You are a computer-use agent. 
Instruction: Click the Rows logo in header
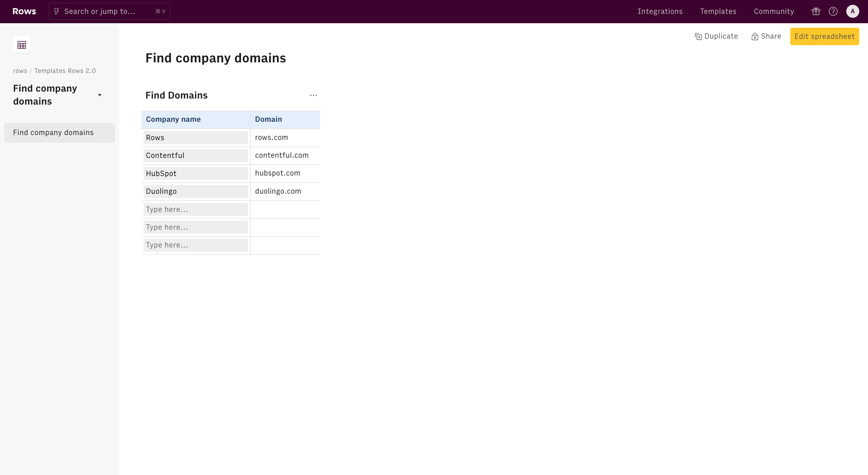(24, 11)
